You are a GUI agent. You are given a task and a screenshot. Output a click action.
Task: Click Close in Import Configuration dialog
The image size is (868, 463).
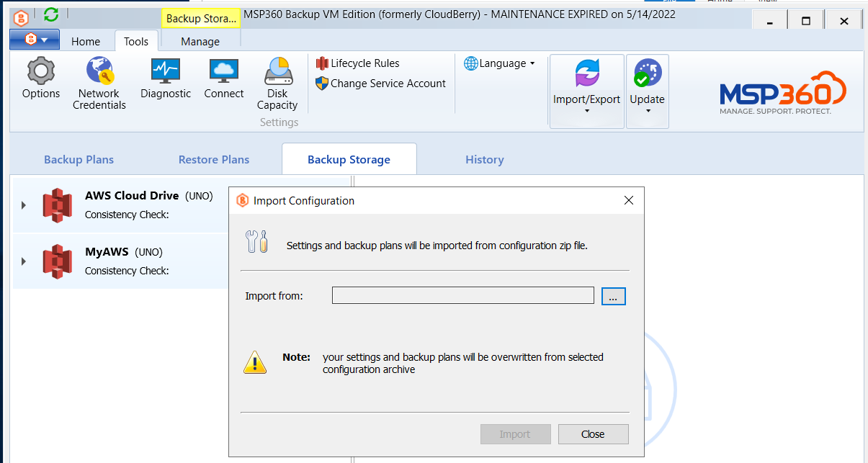pos(593,434)
